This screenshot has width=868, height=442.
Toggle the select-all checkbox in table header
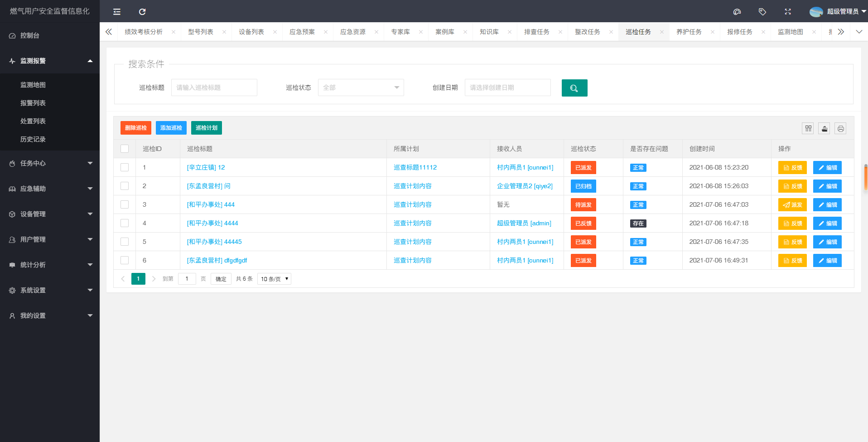[125, 149]
